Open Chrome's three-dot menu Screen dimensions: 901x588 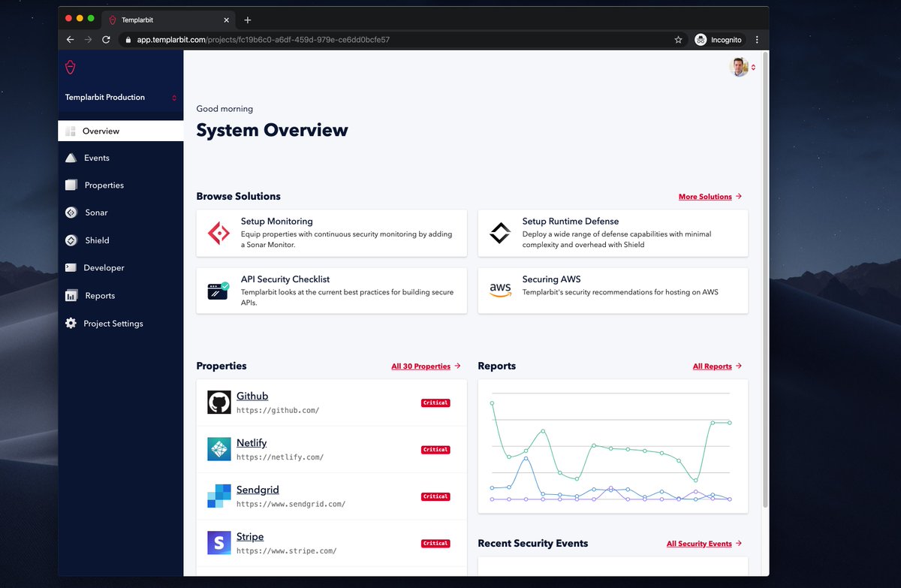[x=756, y=40]
